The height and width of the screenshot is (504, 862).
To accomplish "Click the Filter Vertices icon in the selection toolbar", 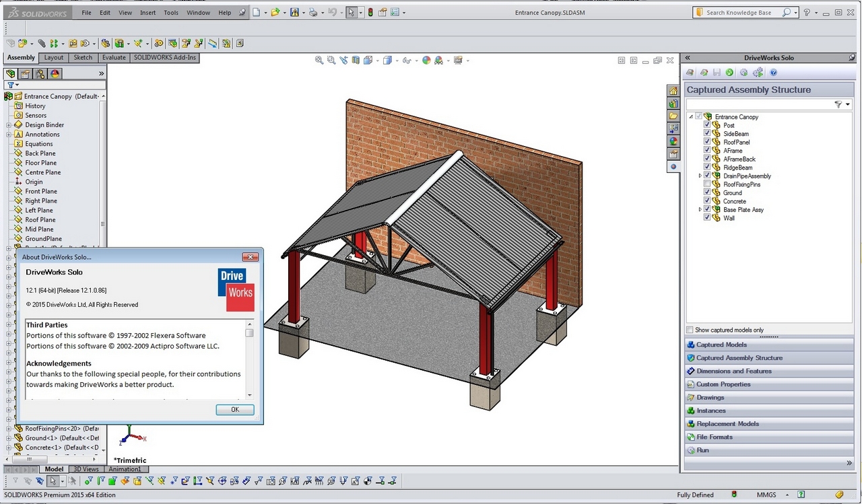I will pos(89,480).
